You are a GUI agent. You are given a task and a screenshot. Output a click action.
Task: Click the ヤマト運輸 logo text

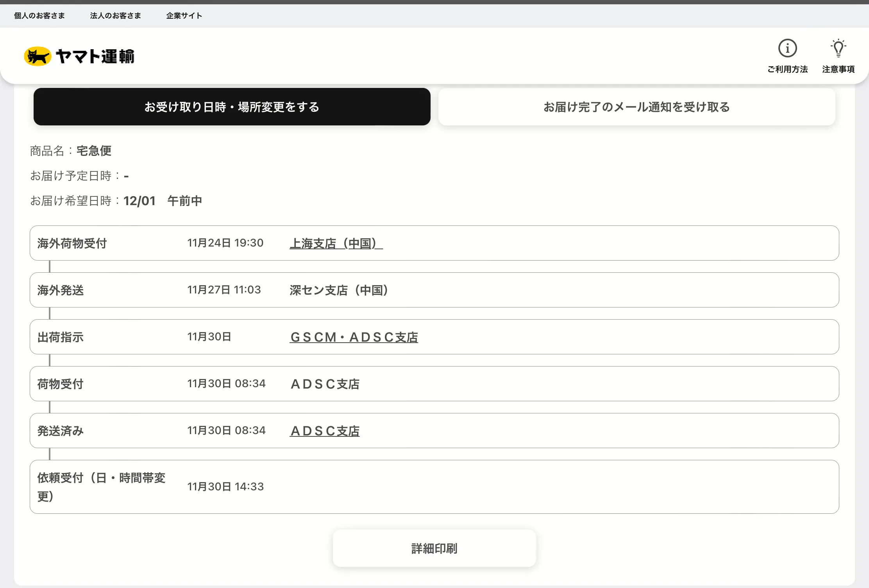coord(95,56)
